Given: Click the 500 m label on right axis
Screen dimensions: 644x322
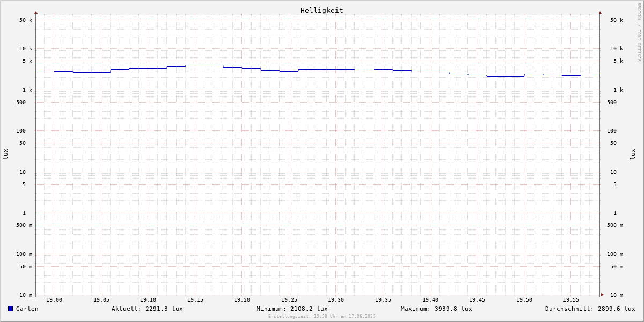Looking at the screenshot, I should [615, 225].
